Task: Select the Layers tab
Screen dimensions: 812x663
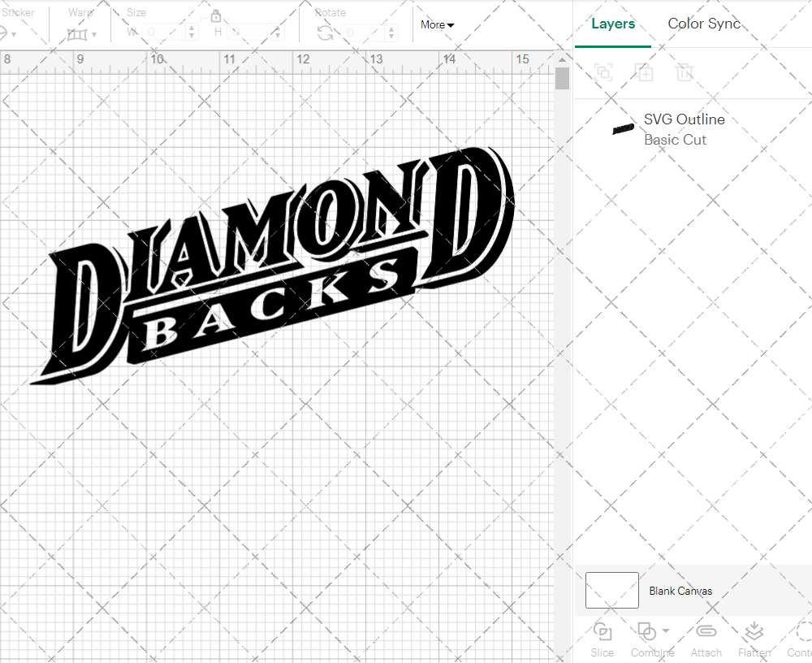Action: (613, 24)
